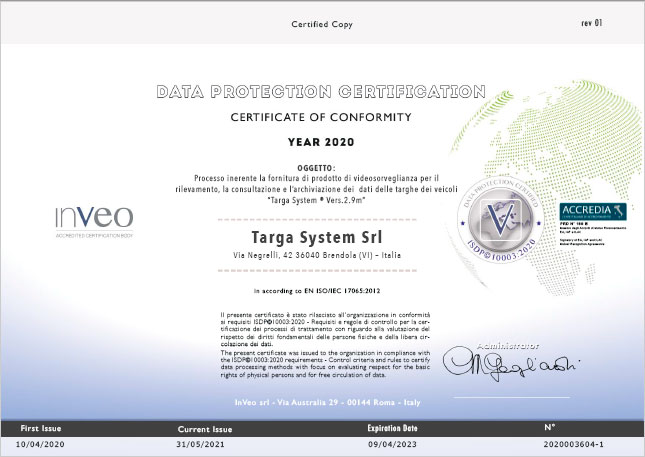Click the 'Targa System ® Vers.2.9m' line
Viewport: 645px width, 457px height.
pyautogui.click(x=317, y=200)
